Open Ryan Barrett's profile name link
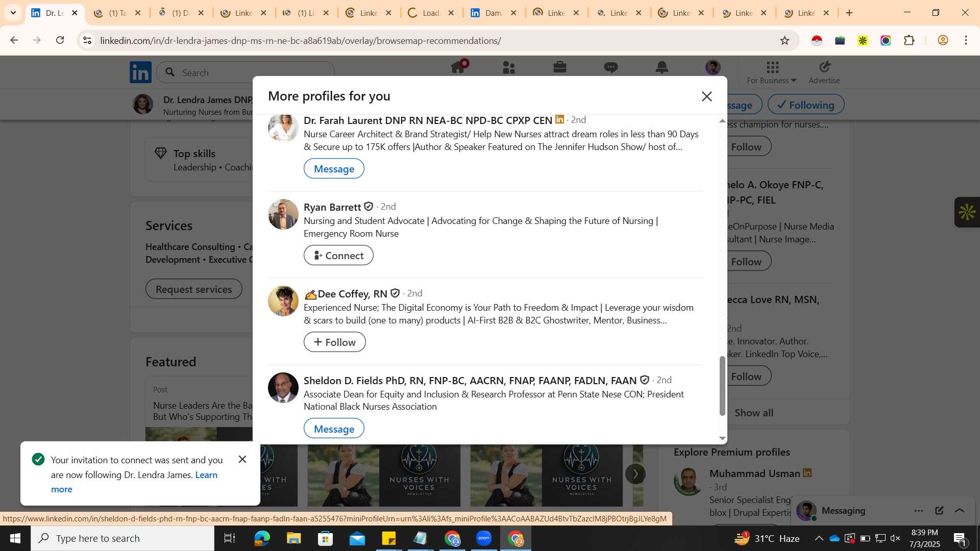980x551 pixels. pyautogui.click(x=332, y=207)
